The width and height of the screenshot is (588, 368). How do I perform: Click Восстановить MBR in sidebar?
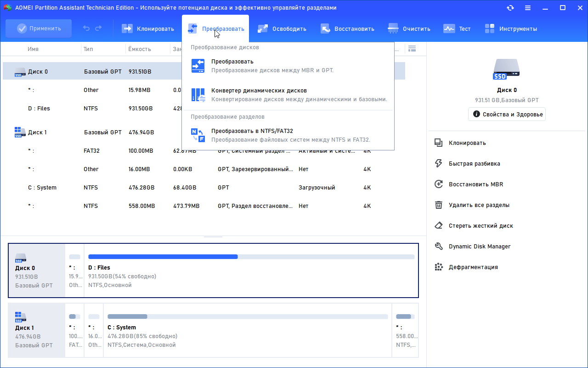pyautogui.click(x=476, y=184)
